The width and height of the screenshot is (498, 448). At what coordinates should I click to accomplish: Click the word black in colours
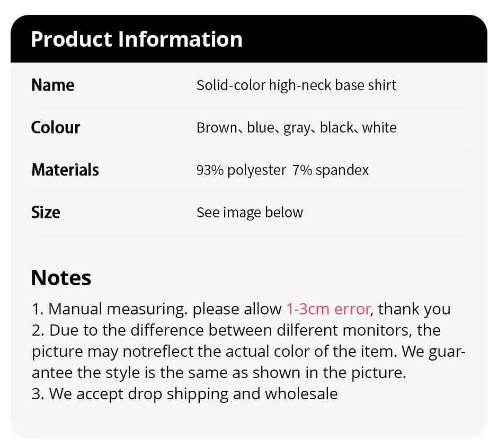click(x=336, y=128)
